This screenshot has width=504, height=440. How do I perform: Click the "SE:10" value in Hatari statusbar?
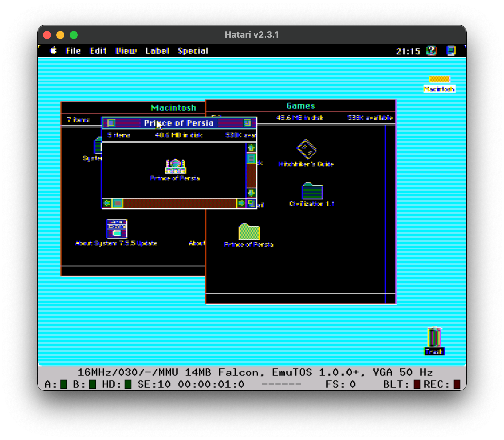click(154, 384)
